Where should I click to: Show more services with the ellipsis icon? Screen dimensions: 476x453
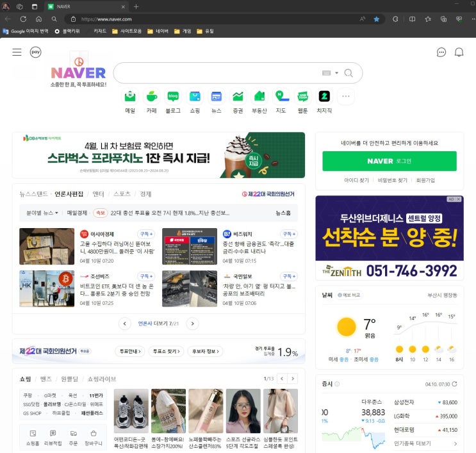coord(346,96)
